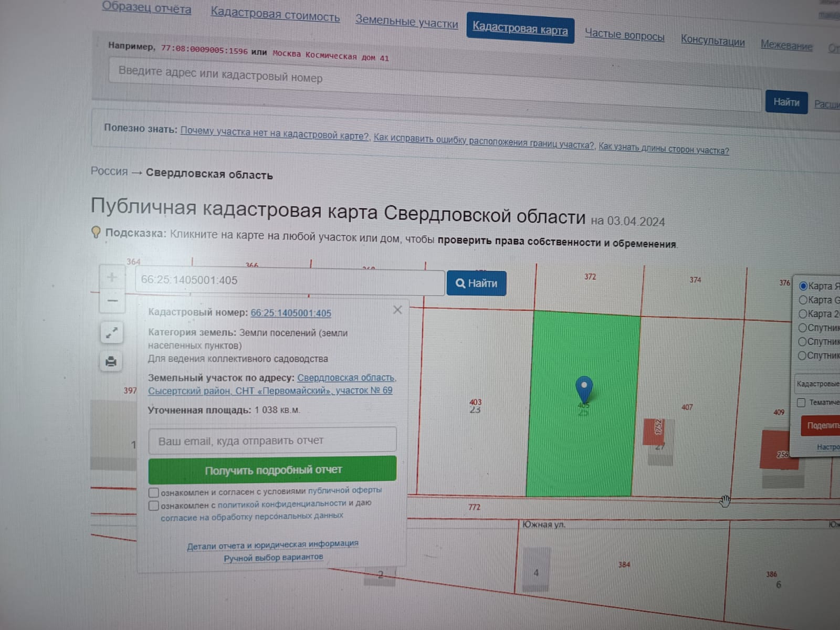Screen dimensions: 840x630
Task: Click the red Поделить button
Action: click(821, 426)
